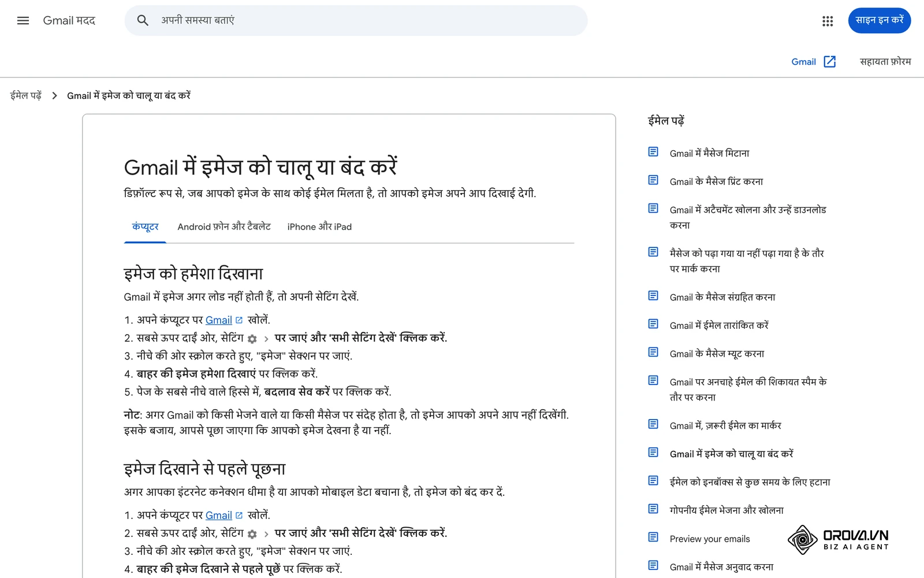
Task: Open 'Preview your emails' sidebar article
Action: click(x=710, y=539)
